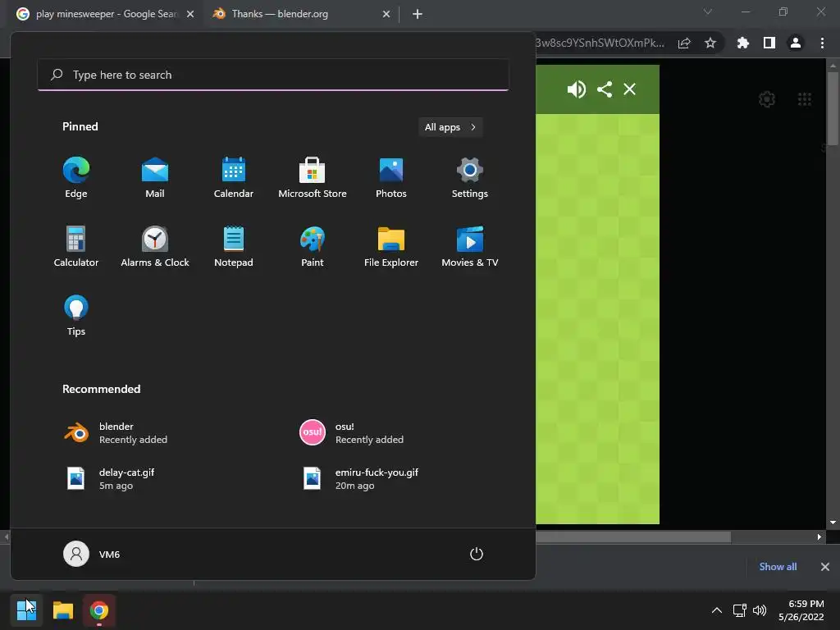Open VM6 user account menu
Viewport: 840px width, 630px height.
click(x=92, y=554)
